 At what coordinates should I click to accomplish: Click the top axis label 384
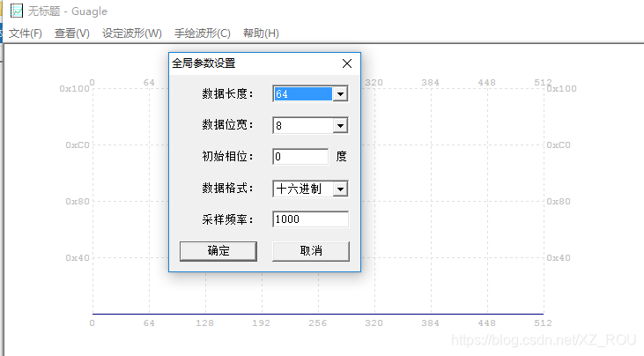pos(430,83)
